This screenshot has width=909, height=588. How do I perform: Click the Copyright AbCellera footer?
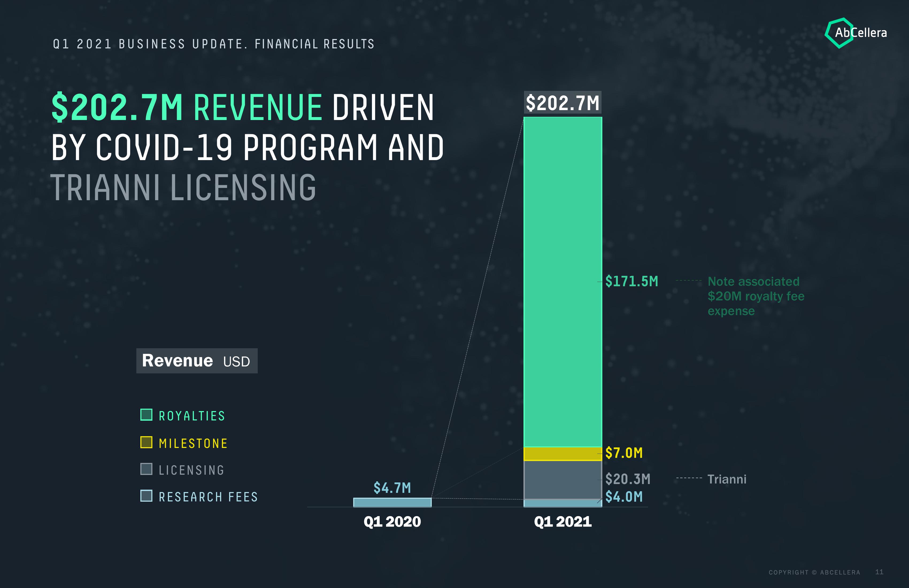pyautogui.click(x=815, y=572)
